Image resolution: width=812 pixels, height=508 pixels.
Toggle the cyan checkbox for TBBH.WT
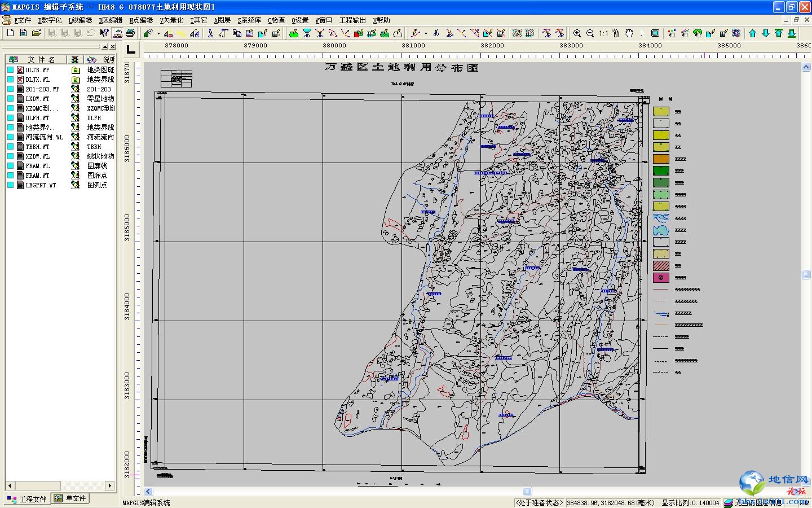(10, 147)
